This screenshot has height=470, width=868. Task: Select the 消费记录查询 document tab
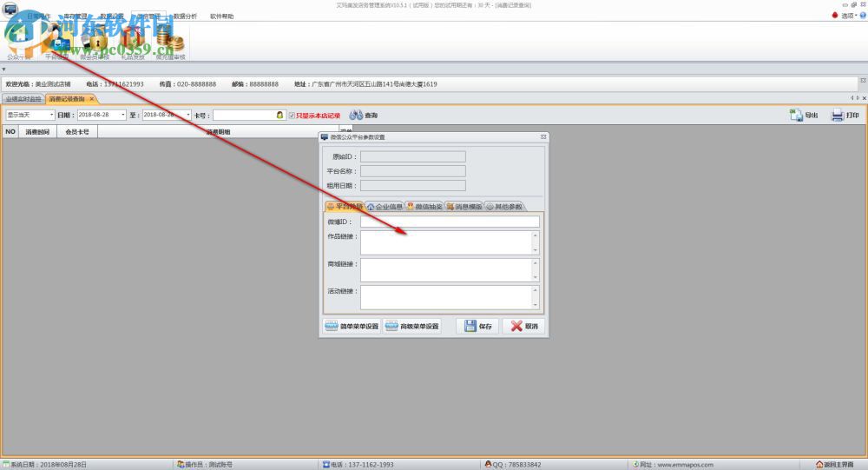pos(67,99)
